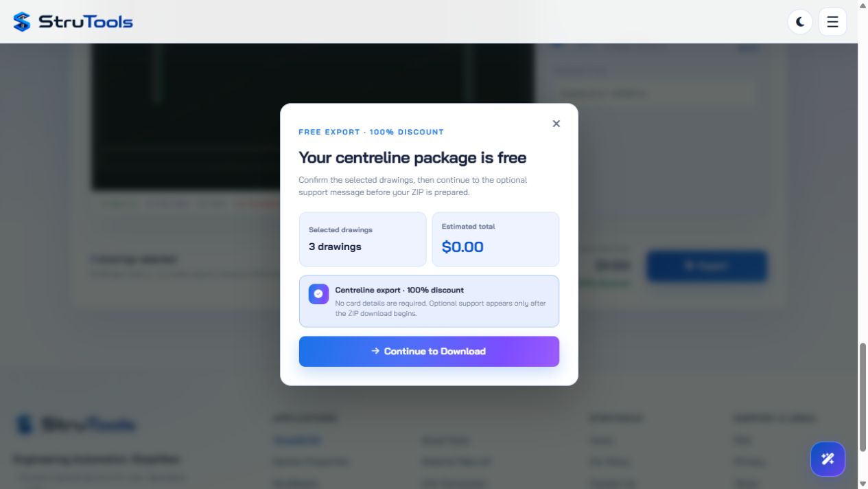This screenshot has width=868, height=489.
Task: Open the magic wand floating assistant button
Action: click(x=828, y=459)
